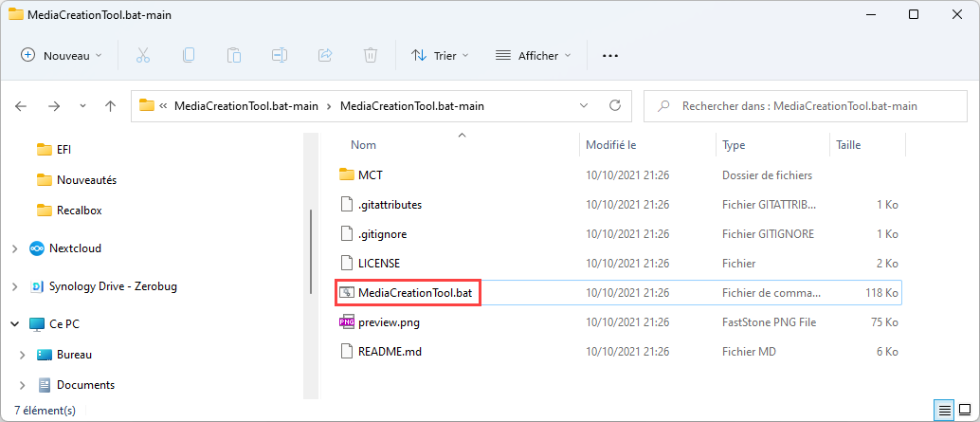This screenshot has height=422, width=980.
Task: Select the .gitattributes file name
Action: [390, 205]
